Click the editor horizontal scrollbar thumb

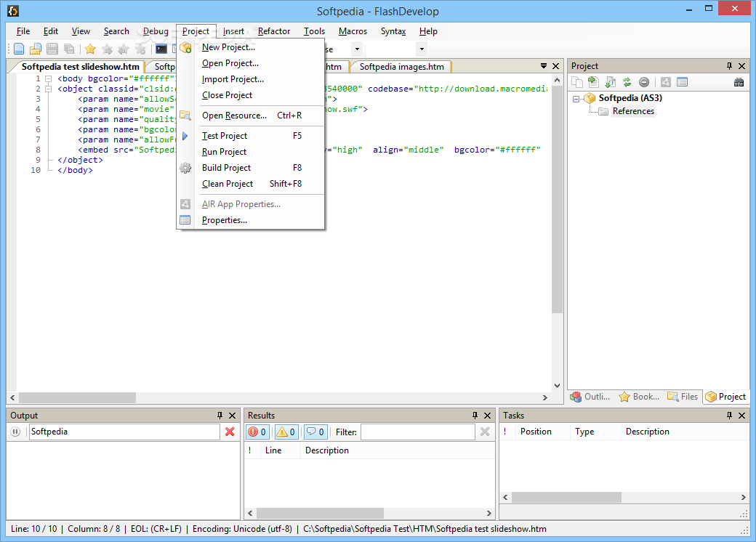click(77, 398)
